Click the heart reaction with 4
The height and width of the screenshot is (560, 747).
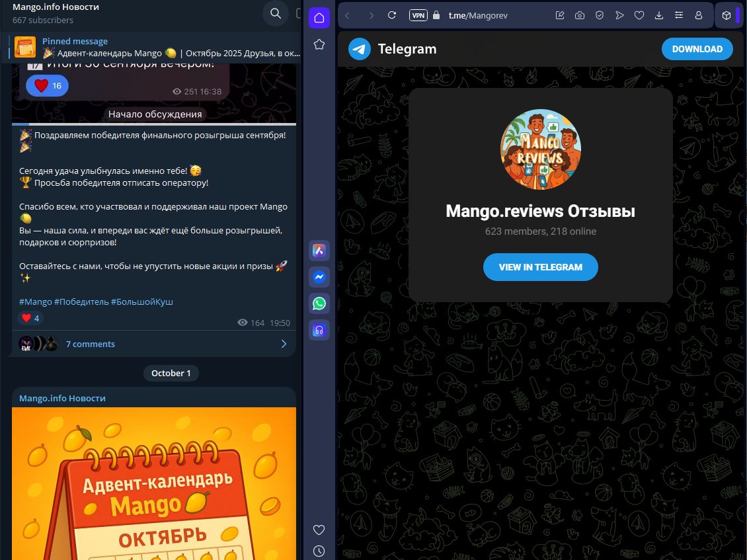(30, 318)
